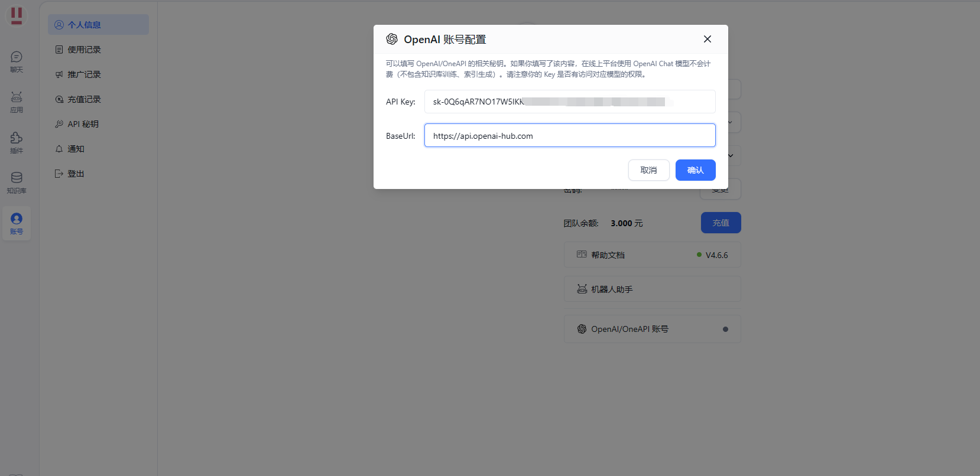This screenshot has height=476, width=980.
Task: Open the 通知 notifications page
Action: coord(98,149)
